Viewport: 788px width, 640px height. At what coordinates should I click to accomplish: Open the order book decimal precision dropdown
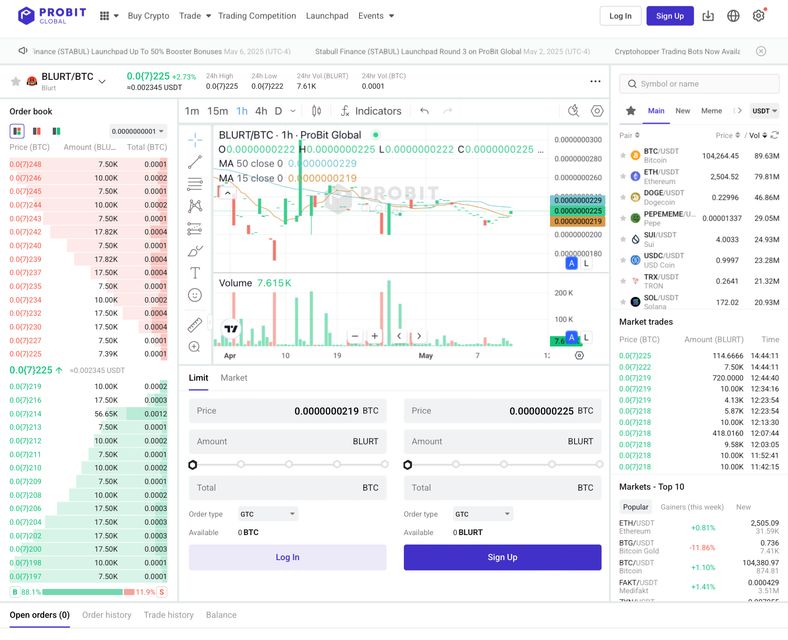click(x=137, y=131)
